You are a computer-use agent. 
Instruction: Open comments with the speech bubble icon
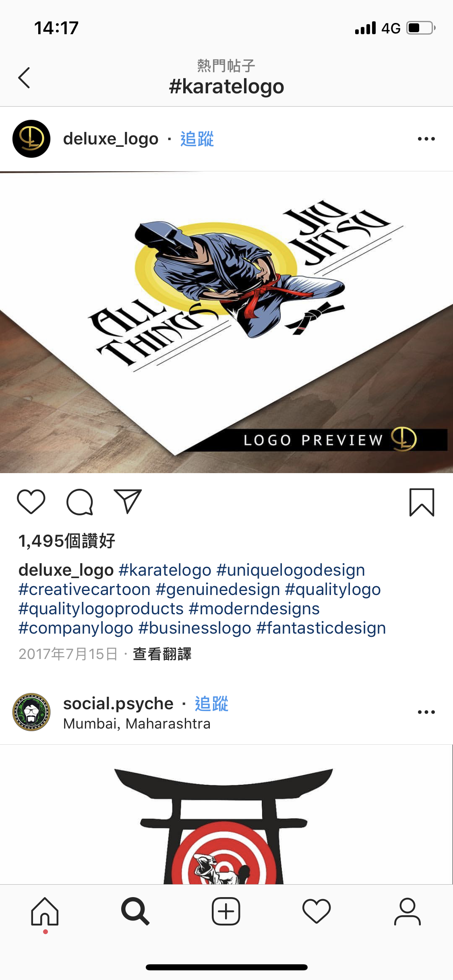80,502
